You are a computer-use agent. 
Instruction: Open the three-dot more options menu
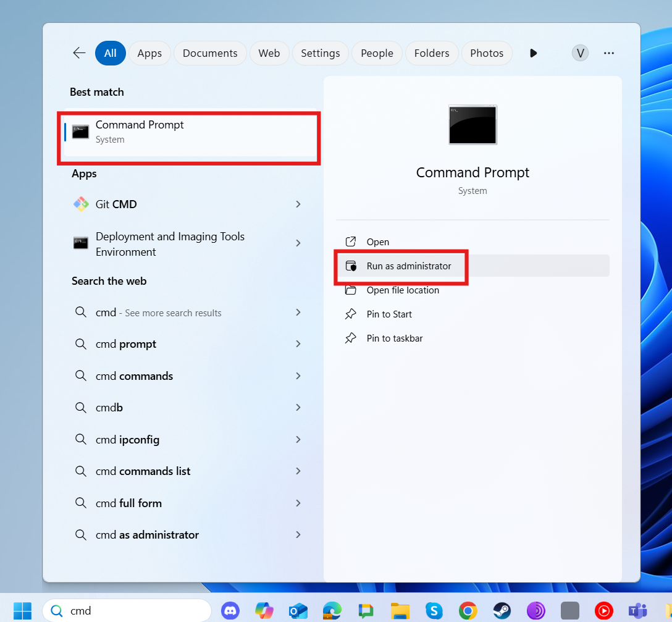608,53
